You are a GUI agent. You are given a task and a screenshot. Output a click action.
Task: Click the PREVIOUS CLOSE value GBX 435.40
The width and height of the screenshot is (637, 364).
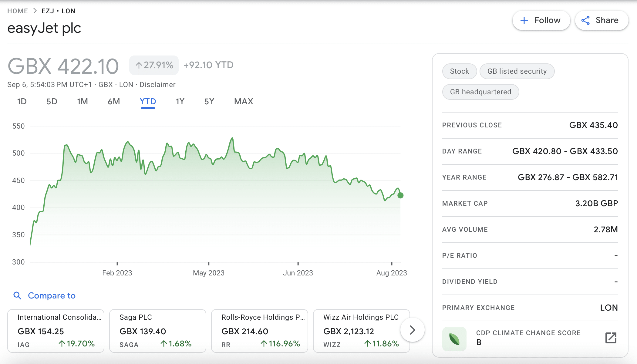tap(593, 125)
